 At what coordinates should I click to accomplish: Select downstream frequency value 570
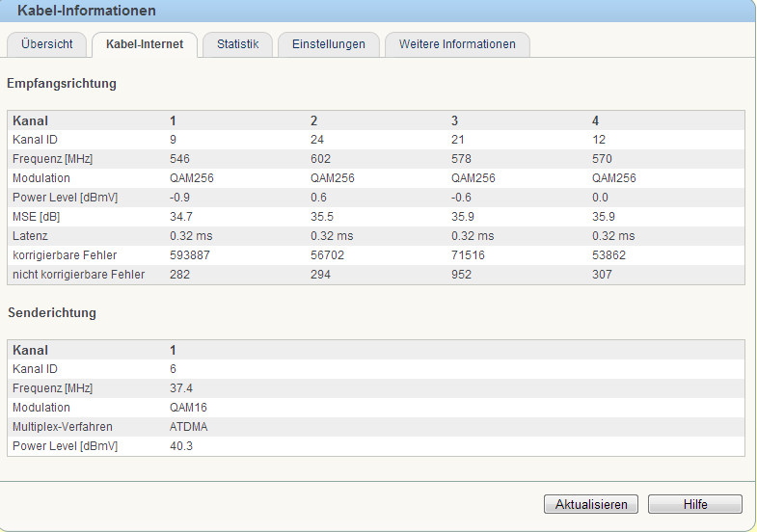pyautogui.click(x=602, y=159)
